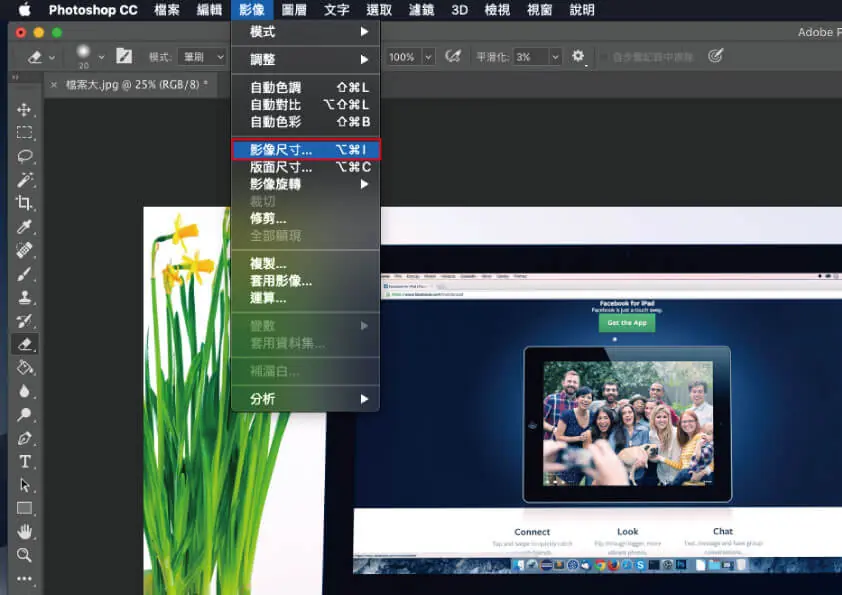Open the 視窗 menu
Viewport: 842px width, 595px height.
point(540,10)
